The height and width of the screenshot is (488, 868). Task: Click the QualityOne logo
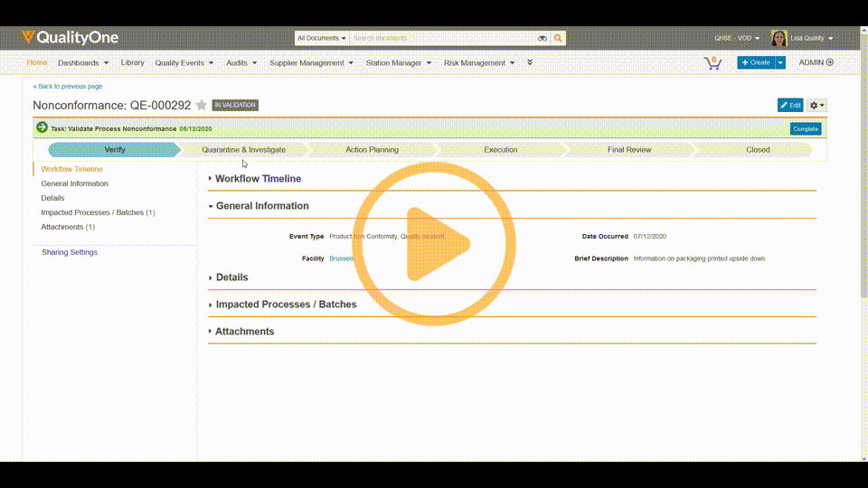coord(71,38)
